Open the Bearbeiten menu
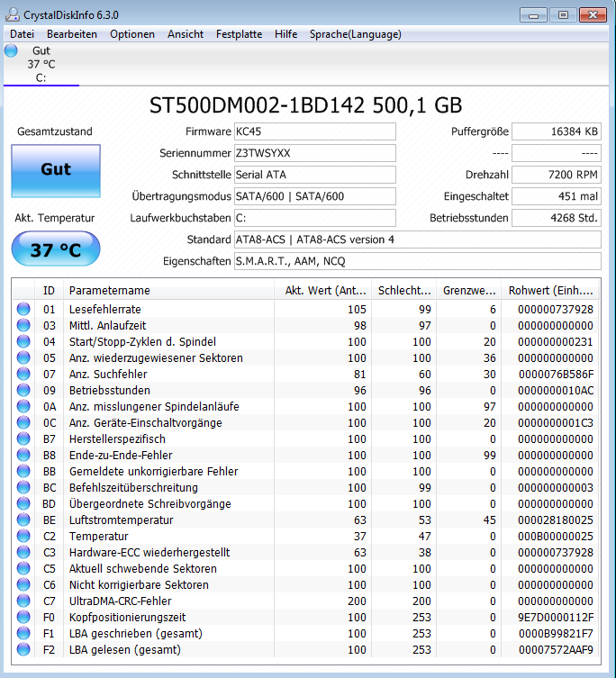This screenshot has width=616, height=678. (x=72, y=34)
